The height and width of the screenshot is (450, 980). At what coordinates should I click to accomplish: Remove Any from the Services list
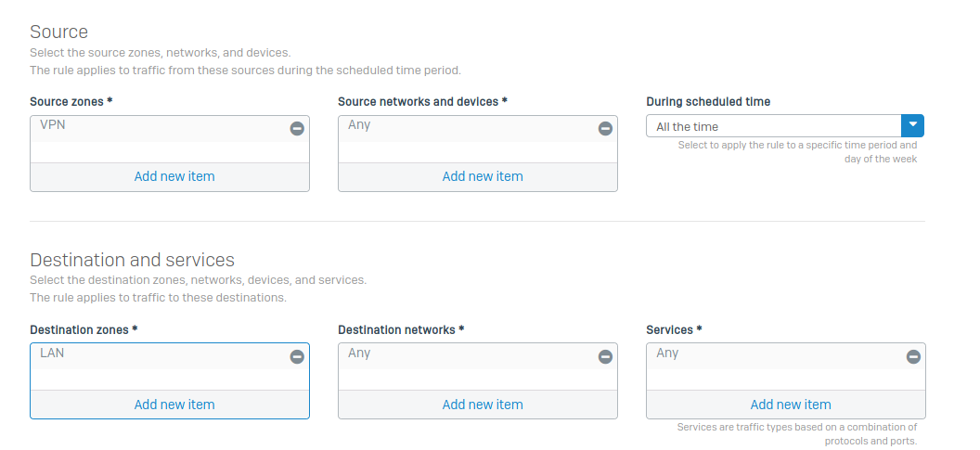(913, 356)
